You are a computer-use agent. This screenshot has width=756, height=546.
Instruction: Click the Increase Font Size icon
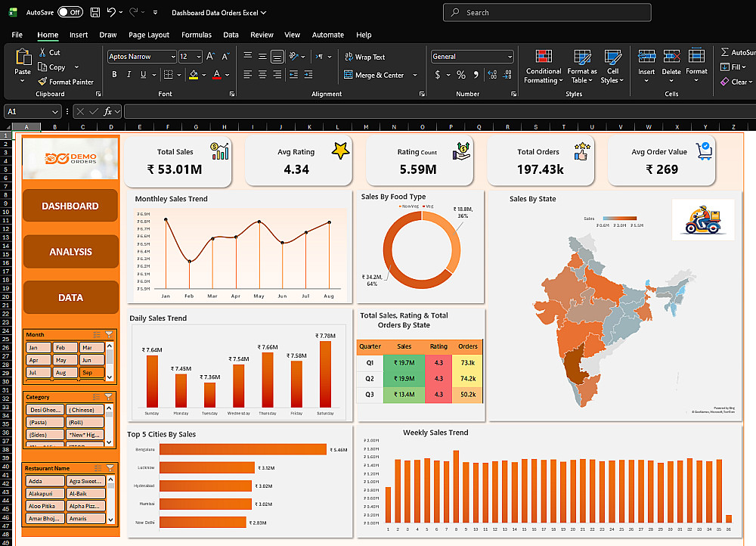pyautogui.click(x=211, y=57)
